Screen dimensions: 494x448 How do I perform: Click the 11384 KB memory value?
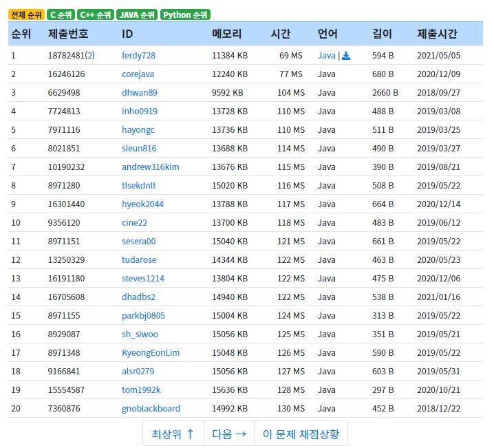point(230,56)
